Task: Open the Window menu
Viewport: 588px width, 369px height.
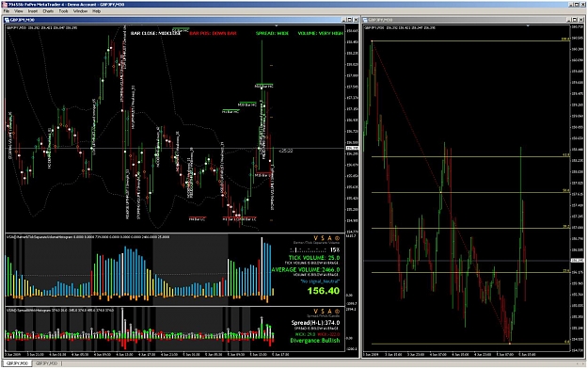Action: (80, 11)
